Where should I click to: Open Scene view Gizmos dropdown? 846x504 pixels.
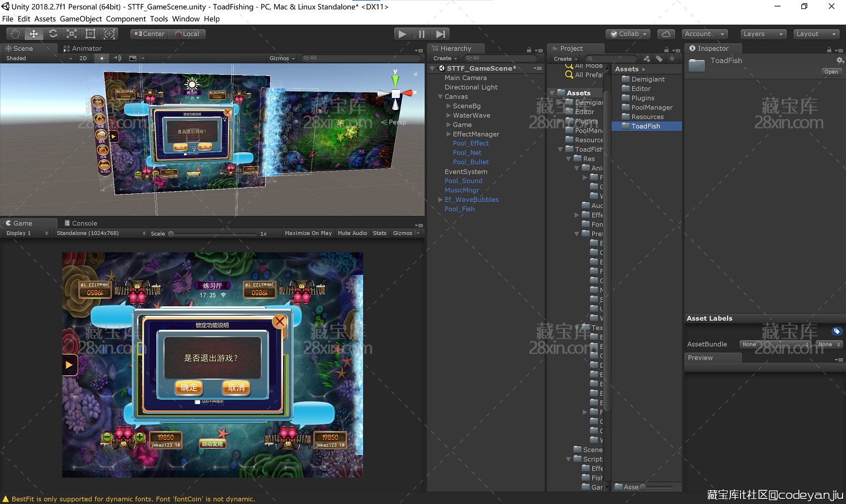coord(282,58)
